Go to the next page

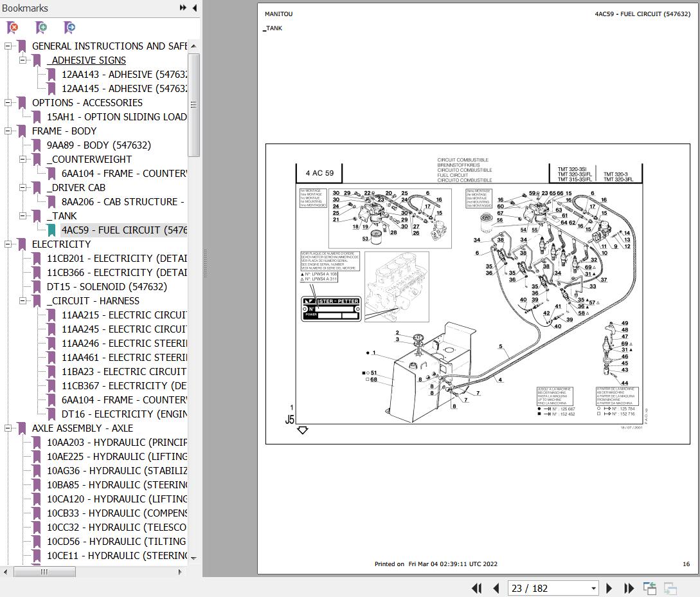pos(609,588)
